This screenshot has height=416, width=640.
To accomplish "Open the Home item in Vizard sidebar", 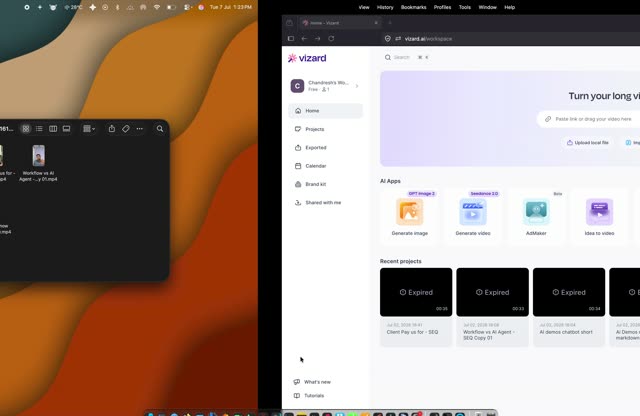I will [325, 111].
